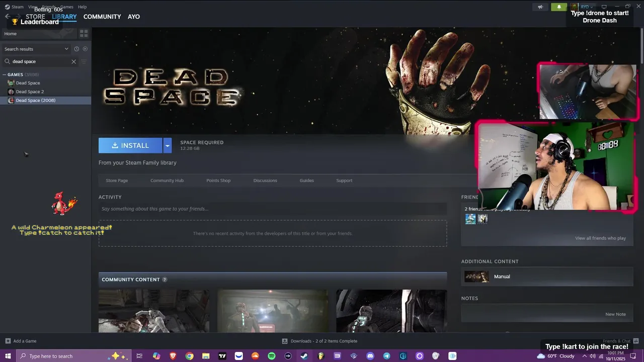
Task: Open Google Chrome from the taskbar
Action: pos(189,356)
